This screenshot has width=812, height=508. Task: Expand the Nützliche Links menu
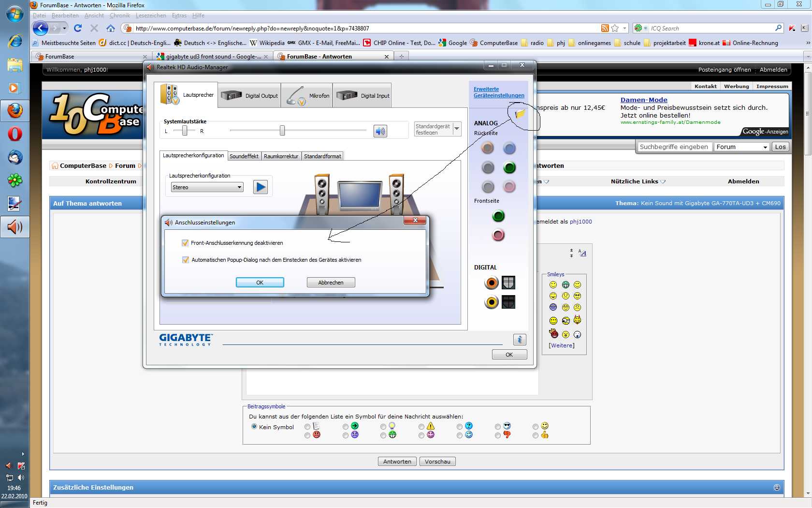click(x=638, y=181)
